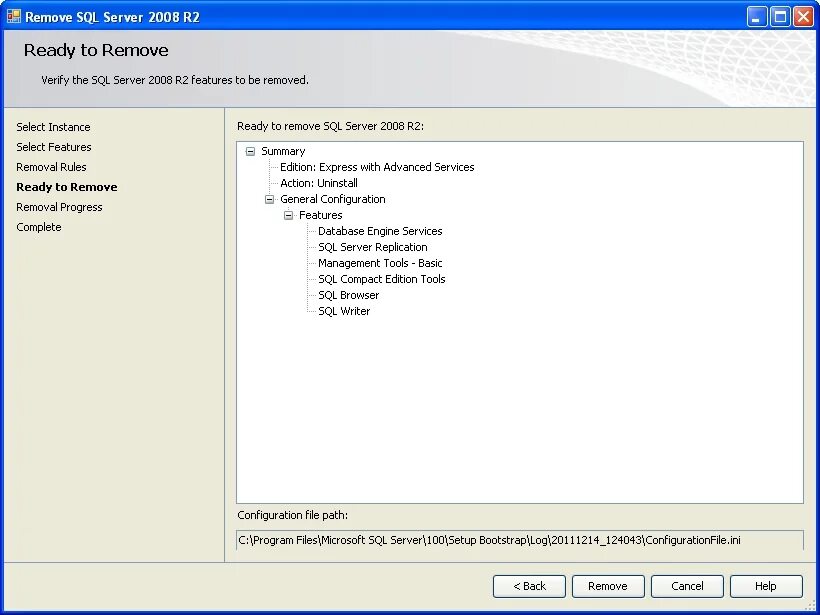Image resolution: width=820 pixels, height=615 pixels.
Task: Maximize the Remove SQL Server window
Action: pos(780,17)
